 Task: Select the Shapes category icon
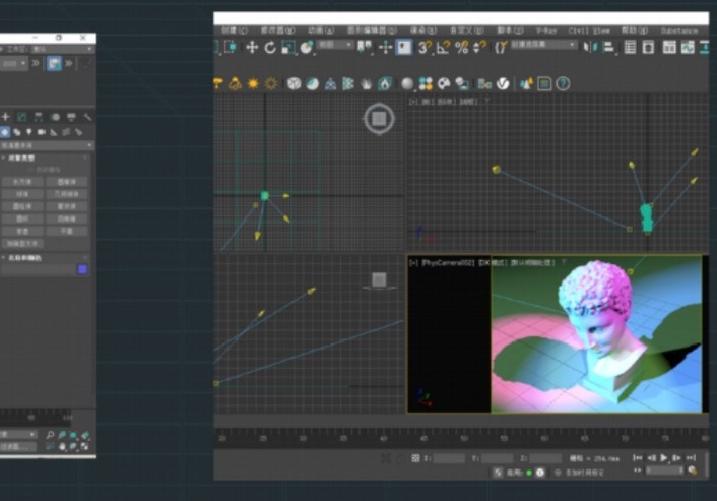pos(17,132)
